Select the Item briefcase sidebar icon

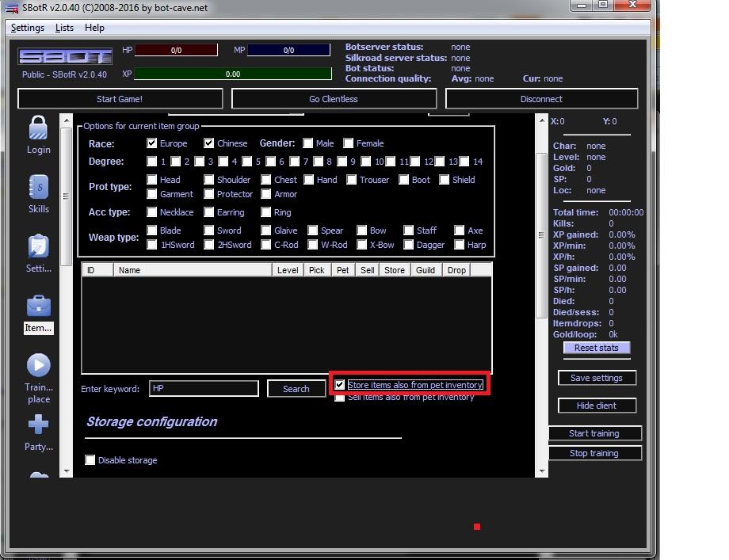[39, 306]
